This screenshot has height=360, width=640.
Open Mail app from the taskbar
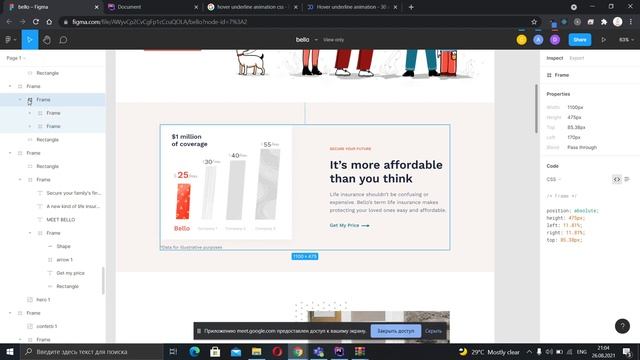[236, 351]
